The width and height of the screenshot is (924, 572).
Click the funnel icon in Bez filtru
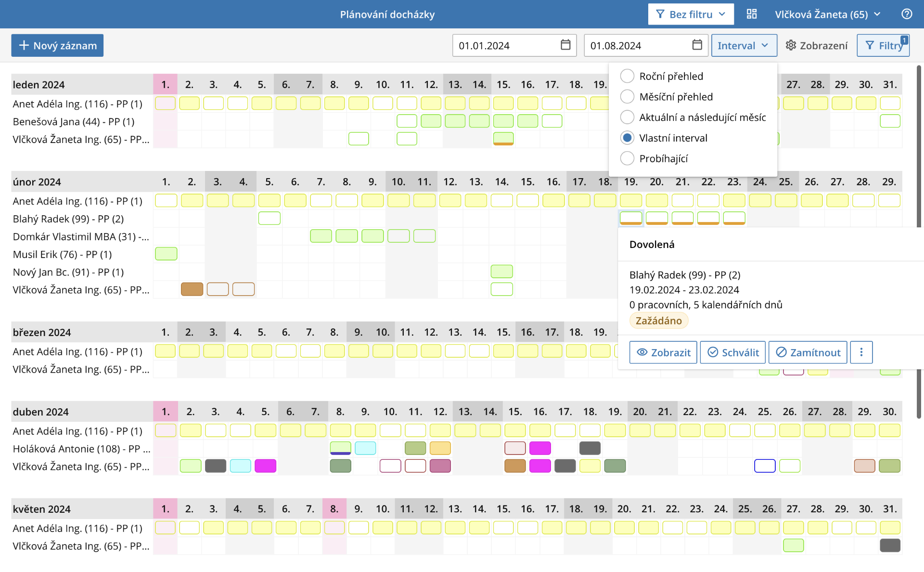coord(660,14)
